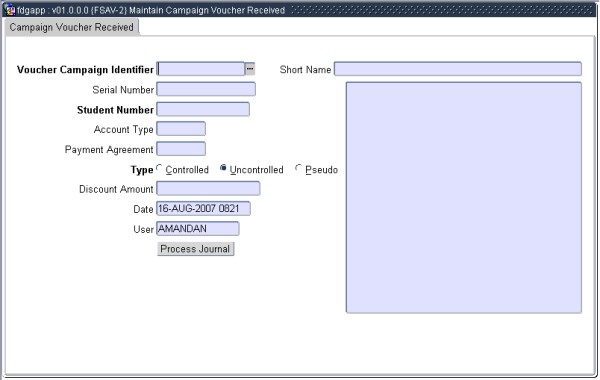Select the Pseudo radio button
This screenshot has height=380, width=600.
click(x=298, y=168)
